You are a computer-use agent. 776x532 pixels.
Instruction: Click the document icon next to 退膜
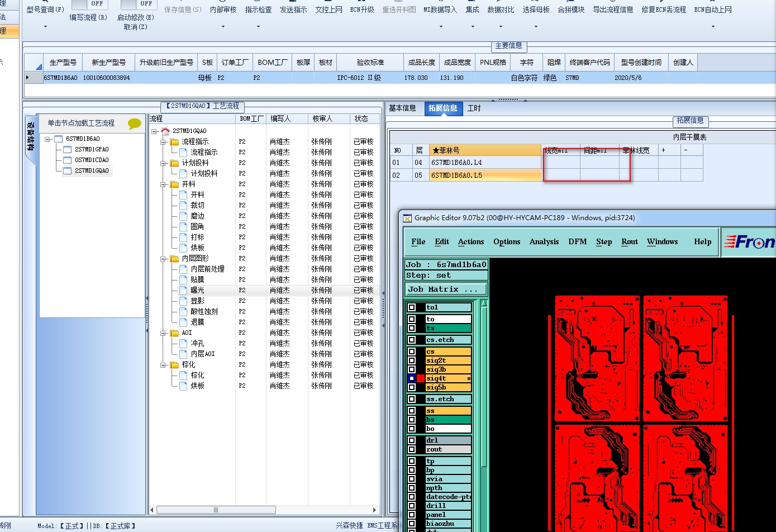(183, 322)
